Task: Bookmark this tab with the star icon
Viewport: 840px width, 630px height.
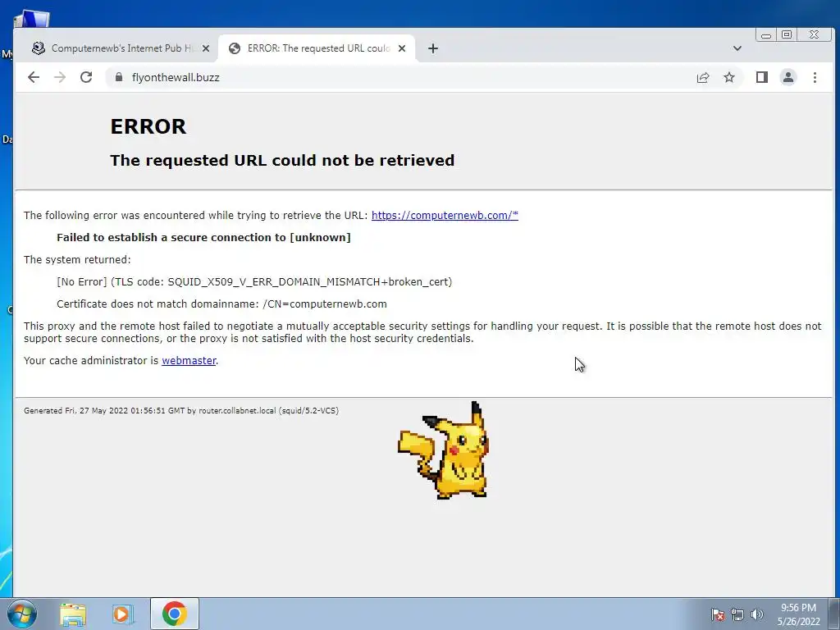Action: pos(728,77)
